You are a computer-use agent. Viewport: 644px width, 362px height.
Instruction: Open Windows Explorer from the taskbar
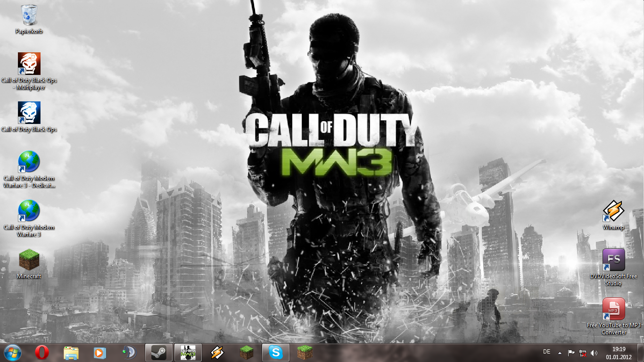[71, 353]
